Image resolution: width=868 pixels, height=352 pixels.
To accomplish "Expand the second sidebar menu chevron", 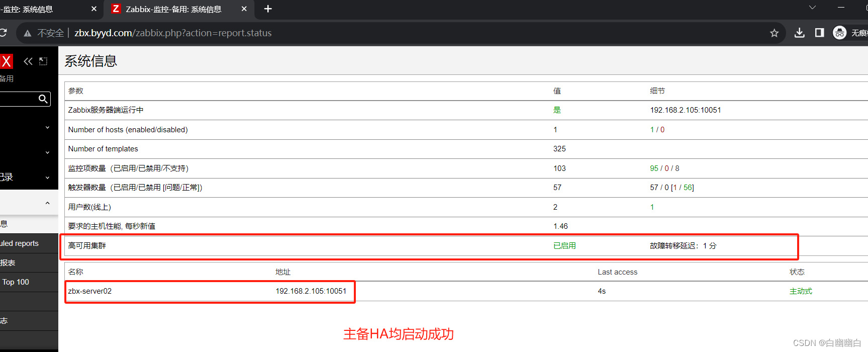I will click(47, 152).
